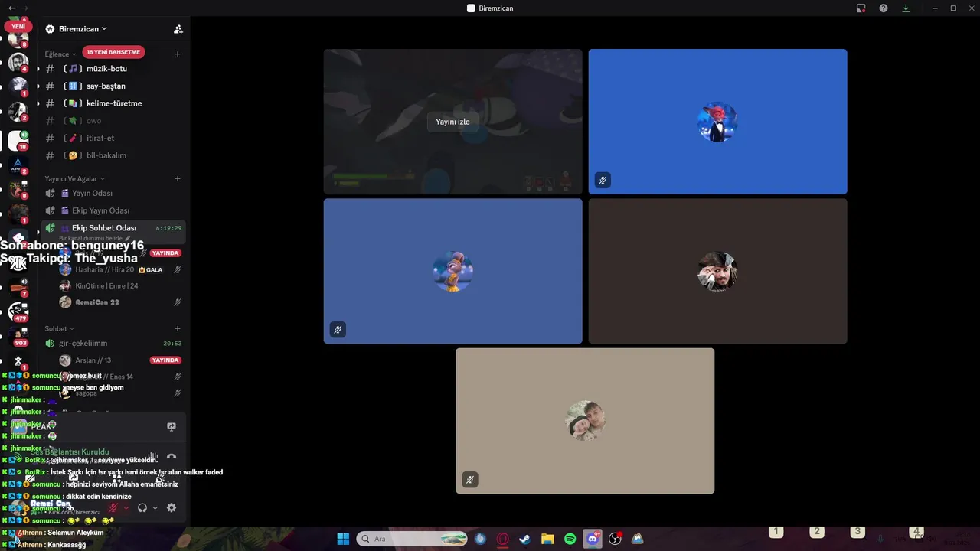Open Discord user settings gear
The width and height of the screenshot is (980, 551).
point(171,507)
